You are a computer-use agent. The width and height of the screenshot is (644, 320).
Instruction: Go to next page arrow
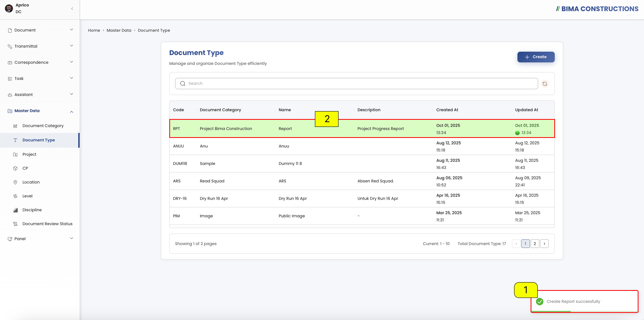544,244
